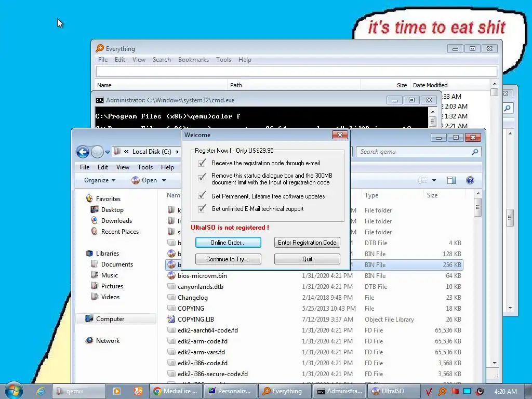Image resolution: width=532 pixels, height=399 pixels.
Task: Open Recent Places in navigation pane
Action: click(x=120, y=231)
